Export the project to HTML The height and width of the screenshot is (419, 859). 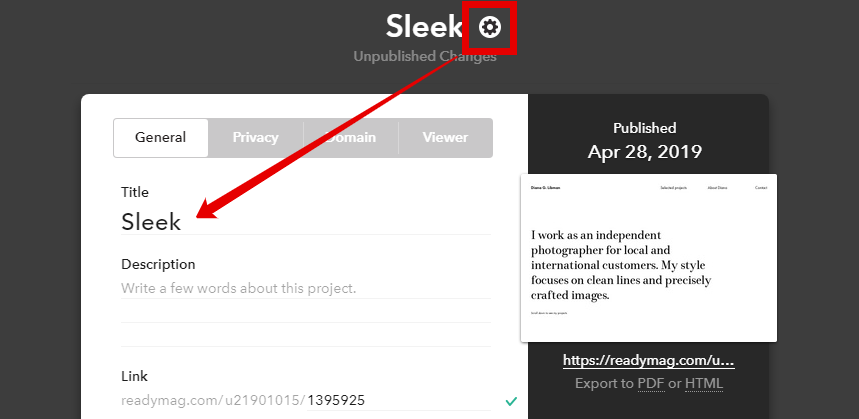pyautogui.click(x=704, y=383)
